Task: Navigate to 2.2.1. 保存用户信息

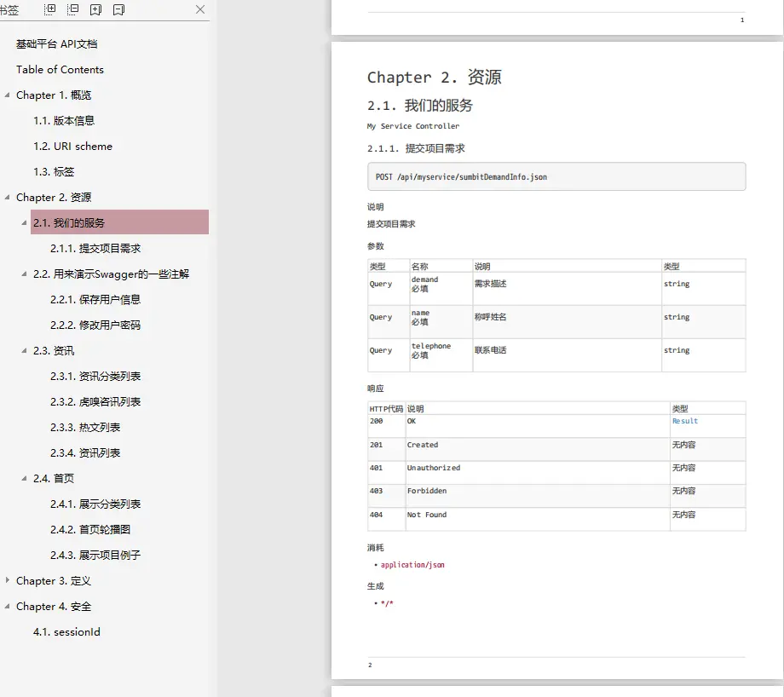Action: [95, 299]
